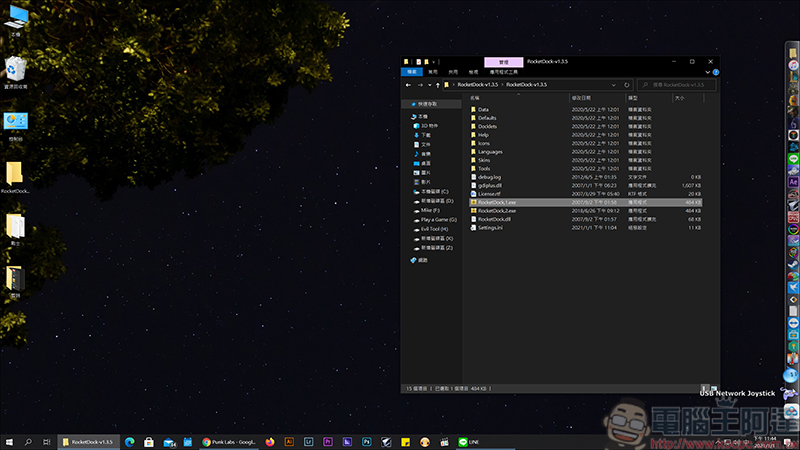Open the Recycle Bin desktop icon
The height and width of the screenshot is (450, 800).
click(15, 72)
